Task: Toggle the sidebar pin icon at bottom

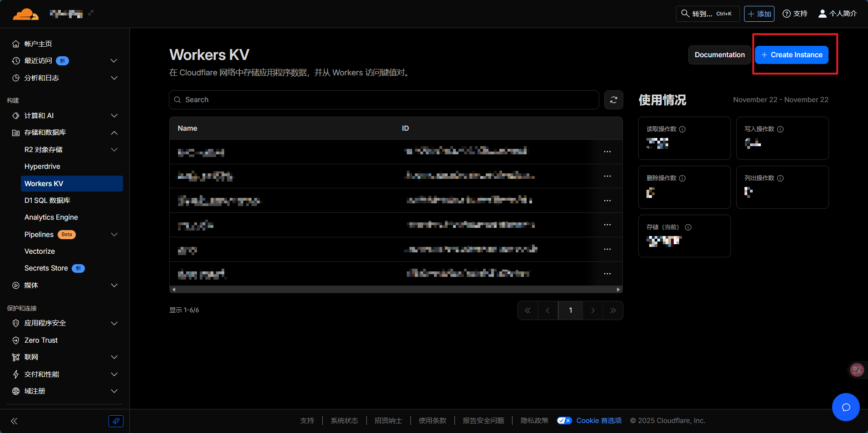Action: pyautogui.click(x=116, y=421)
